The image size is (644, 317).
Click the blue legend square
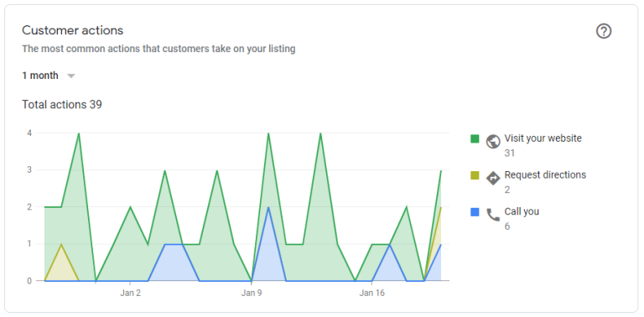(x=475, y=212)
